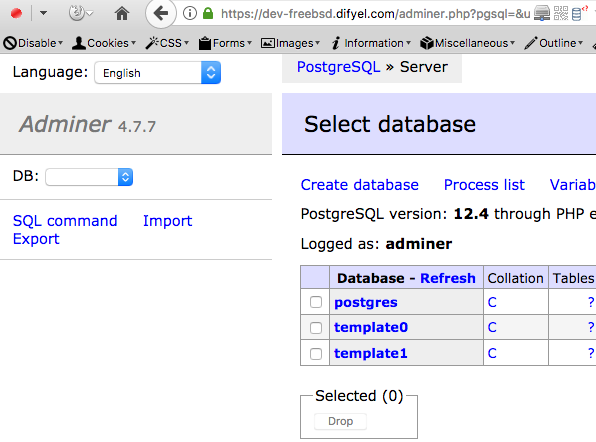The height and width of the screenshot is (442, 596).
Task: Open the Images developer toolbar menu
Action: tap(290, 43)
